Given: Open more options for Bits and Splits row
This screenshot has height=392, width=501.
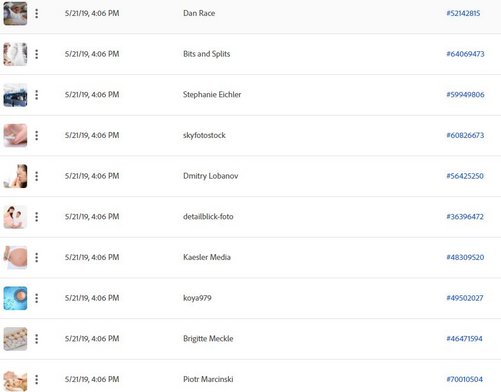Looking at the screenshot, I should (37, 54).
